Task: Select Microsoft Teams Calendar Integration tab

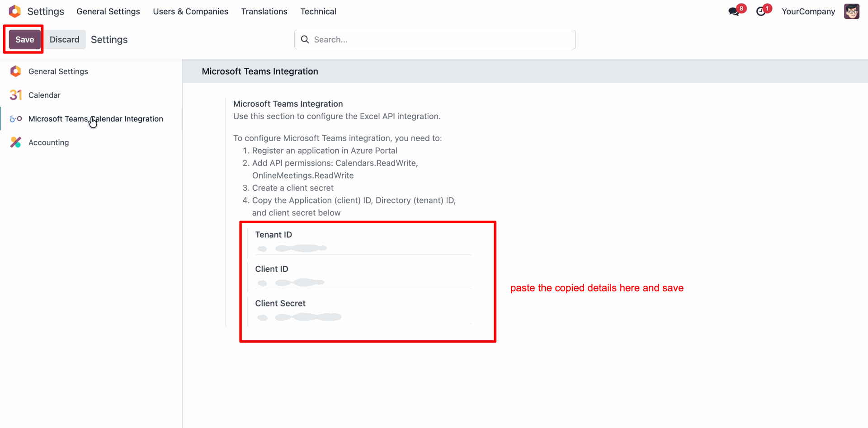Action: [91, 119]
